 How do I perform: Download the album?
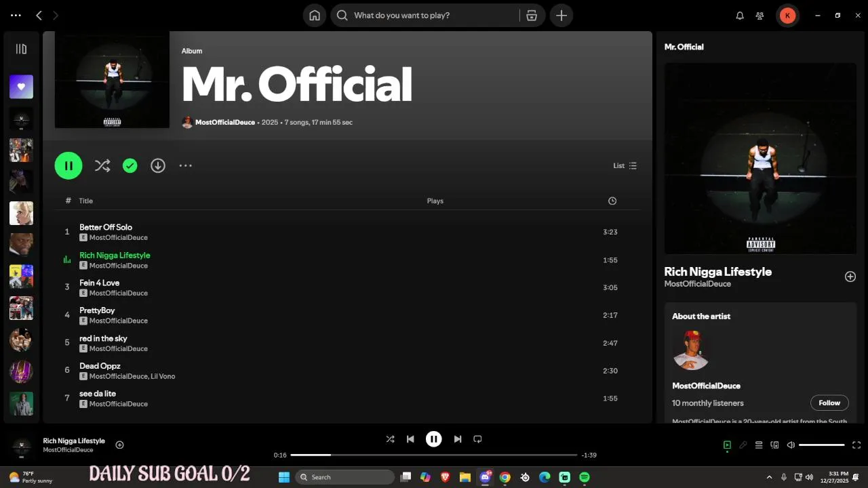pyautogui.click(x=158, y=165)
